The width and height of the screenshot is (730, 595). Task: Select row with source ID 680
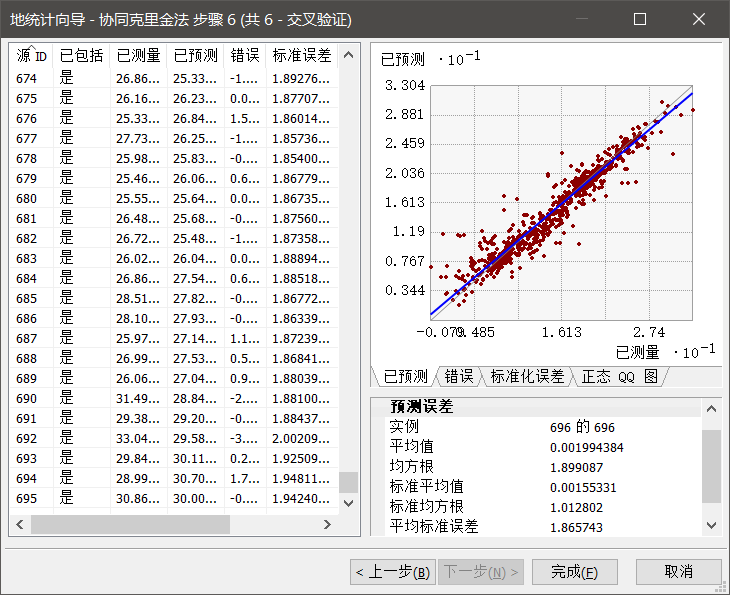(174, 198)
